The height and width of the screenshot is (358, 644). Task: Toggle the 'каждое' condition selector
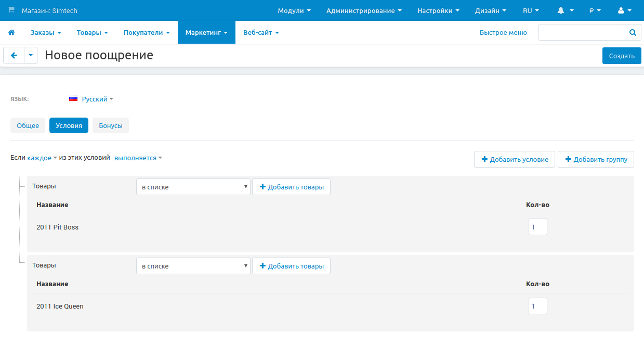(42, 158)
